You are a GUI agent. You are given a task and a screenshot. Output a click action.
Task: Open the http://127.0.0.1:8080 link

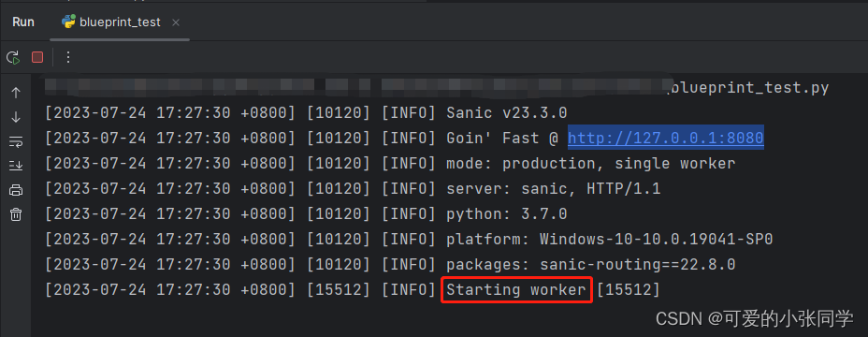pyautogui.click(x=665, y=139)
